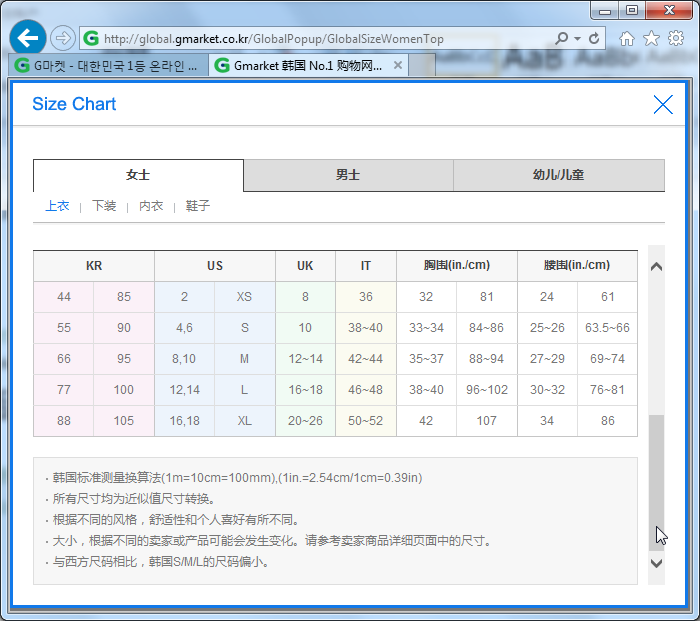700x621 pixels.
Task: Open favorites with the star icon
Action: (651, 39)
